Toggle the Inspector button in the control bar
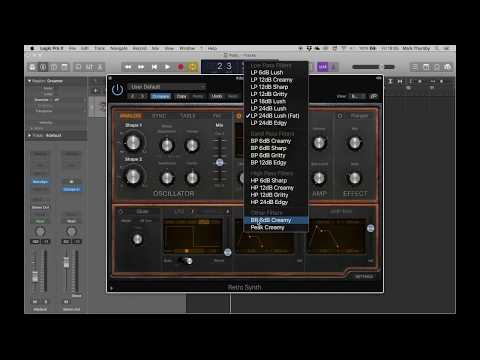 click(x=43, y=67)
